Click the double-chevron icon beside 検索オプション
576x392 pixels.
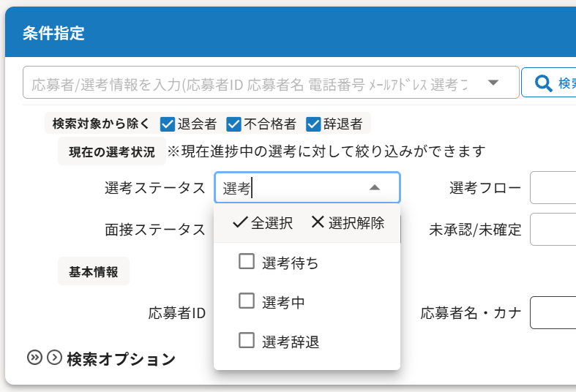pyautogui.click(x=34, y=358)
